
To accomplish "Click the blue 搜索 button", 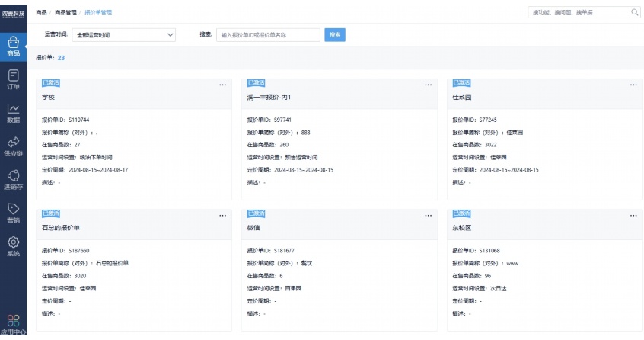I will pyautogui.click(x=335, y=35).
